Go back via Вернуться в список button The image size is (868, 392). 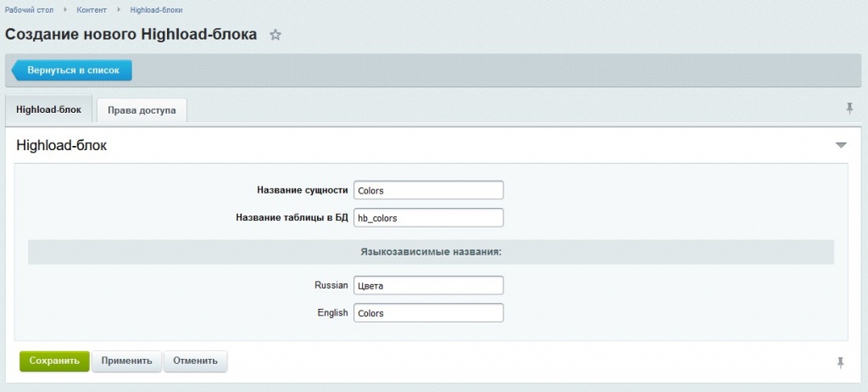pyautogui.click(x=72, y=70)
